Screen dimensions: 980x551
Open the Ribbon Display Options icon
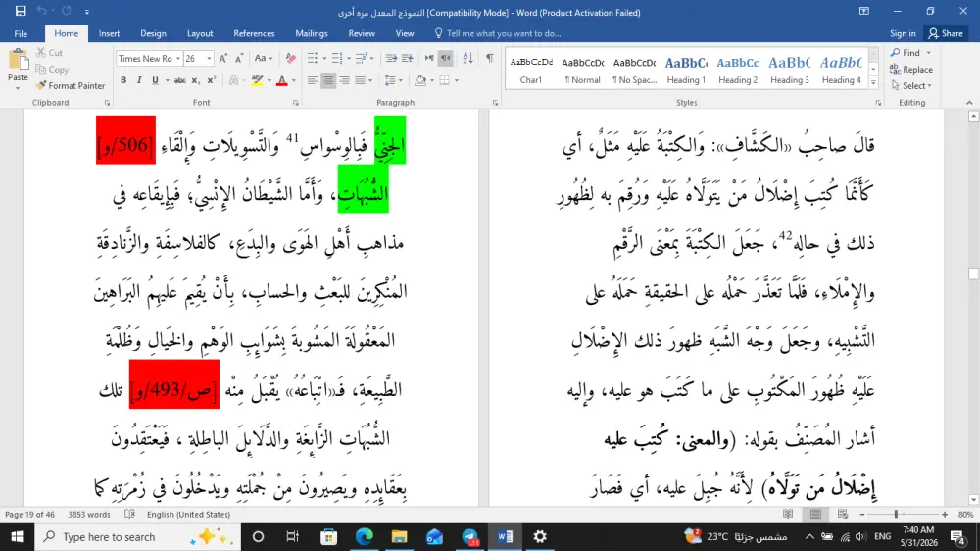pos(864,11)
